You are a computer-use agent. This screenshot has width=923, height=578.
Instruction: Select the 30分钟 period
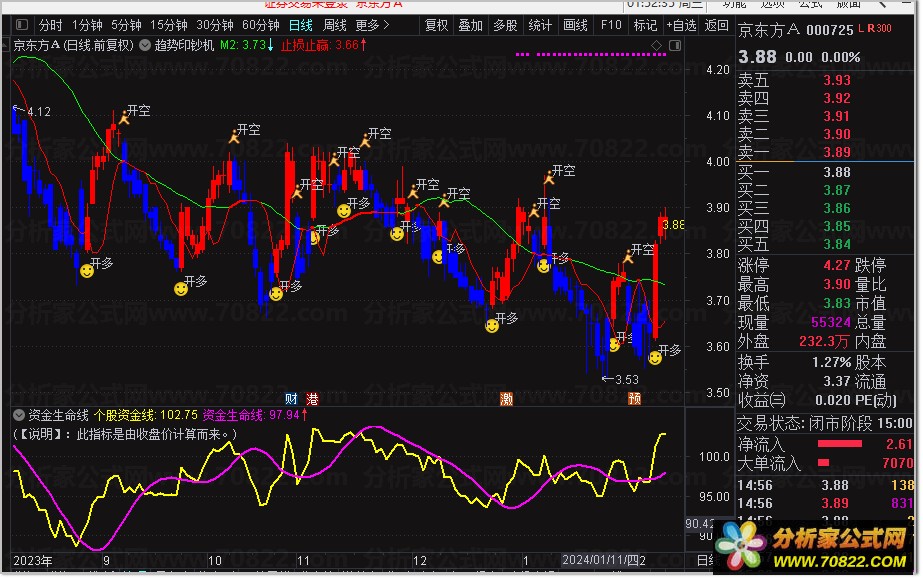coord(215,25)
